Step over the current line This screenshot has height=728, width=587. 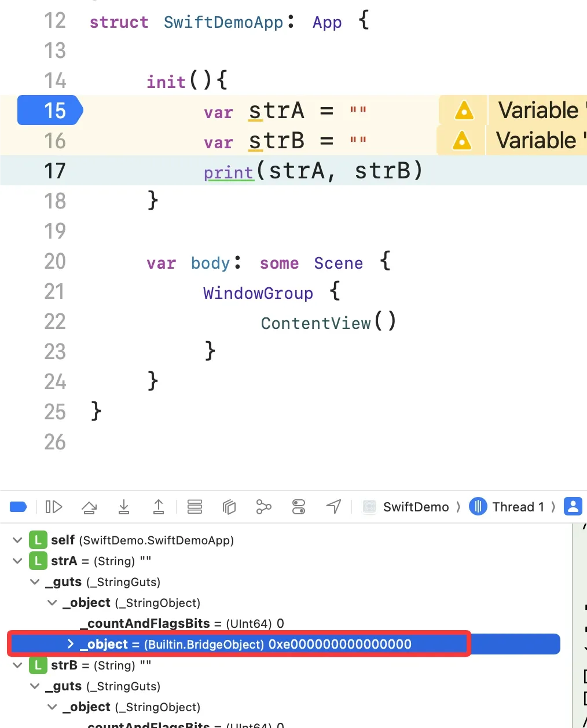point(89,507)
